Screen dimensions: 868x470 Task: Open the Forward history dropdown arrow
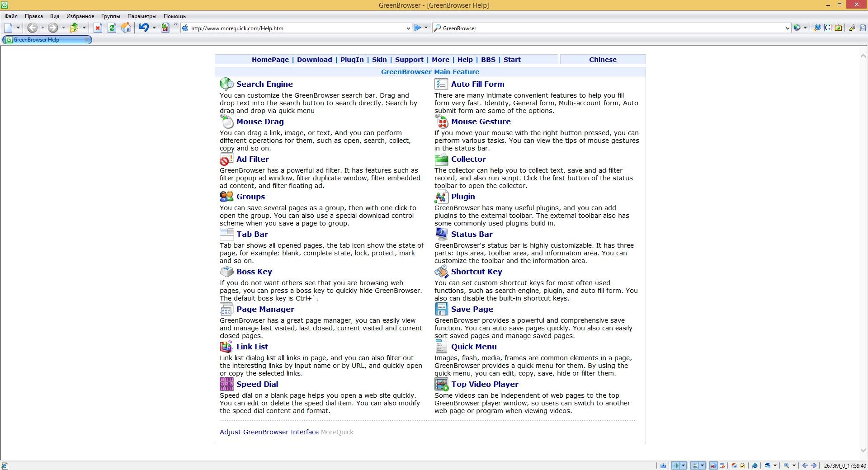click(63, 28)
